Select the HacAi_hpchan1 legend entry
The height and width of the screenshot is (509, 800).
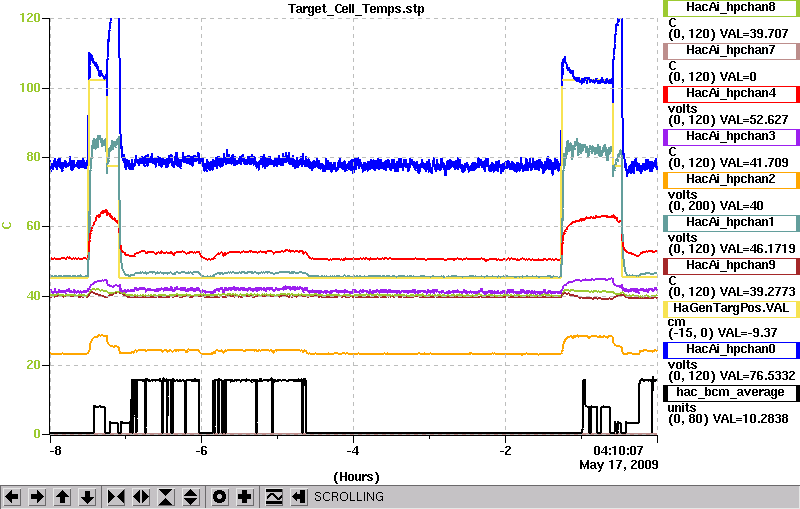[x=731, y=222]
